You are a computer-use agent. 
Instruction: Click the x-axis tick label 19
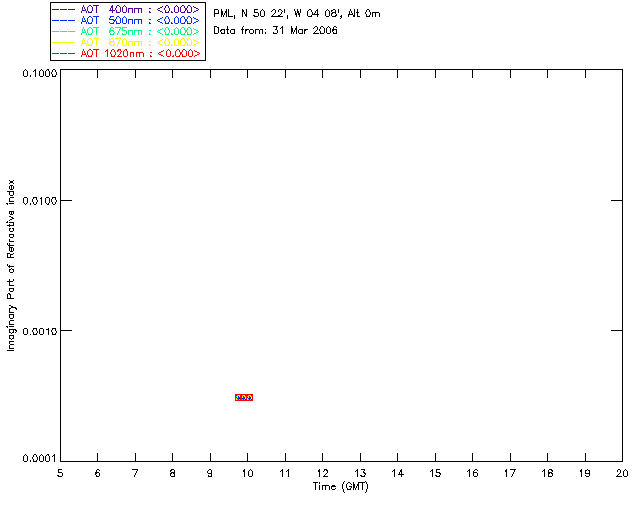[x=585, y=473]
